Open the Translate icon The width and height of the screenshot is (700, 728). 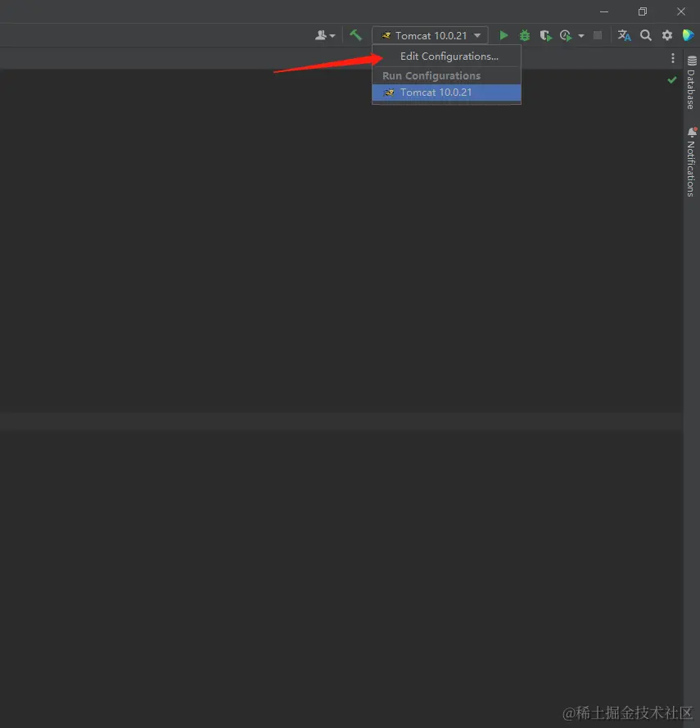(x=625, y=35)
